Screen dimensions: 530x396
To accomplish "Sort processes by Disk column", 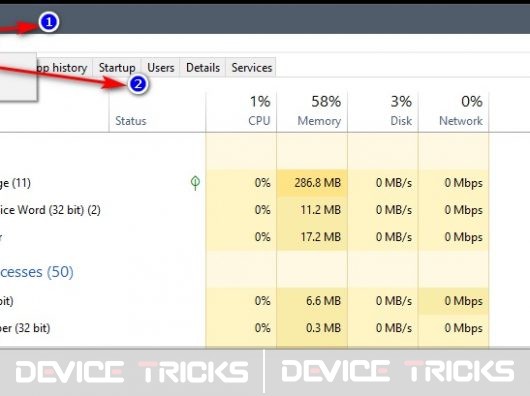I will click(383, 112).
